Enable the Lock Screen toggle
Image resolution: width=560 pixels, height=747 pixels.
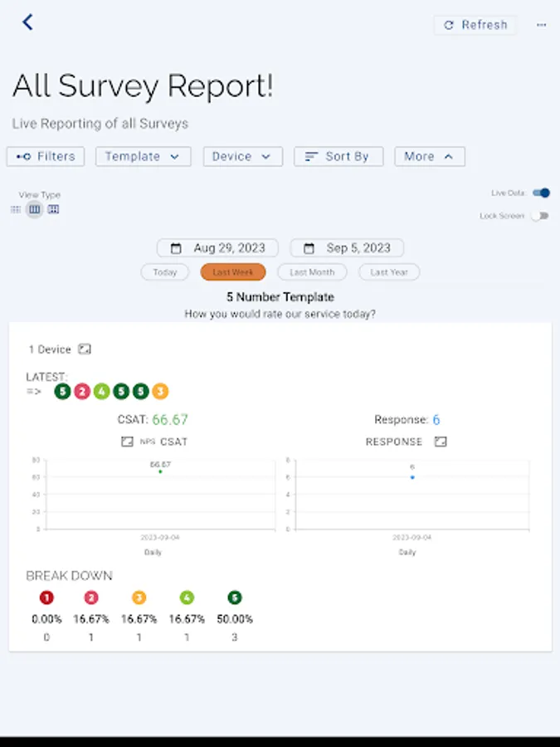540,215
